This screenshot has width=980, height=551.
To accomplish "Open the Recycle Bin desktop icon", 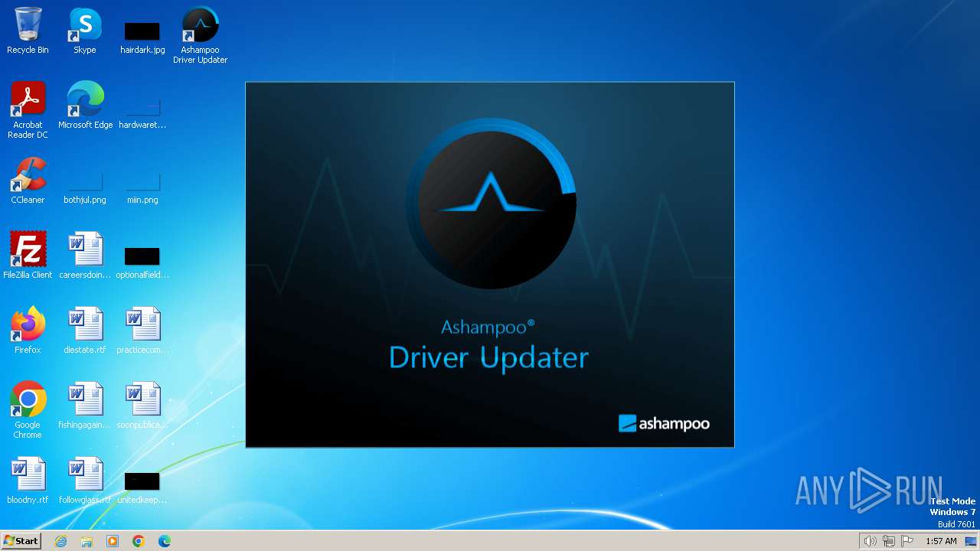I will (28, 31).
